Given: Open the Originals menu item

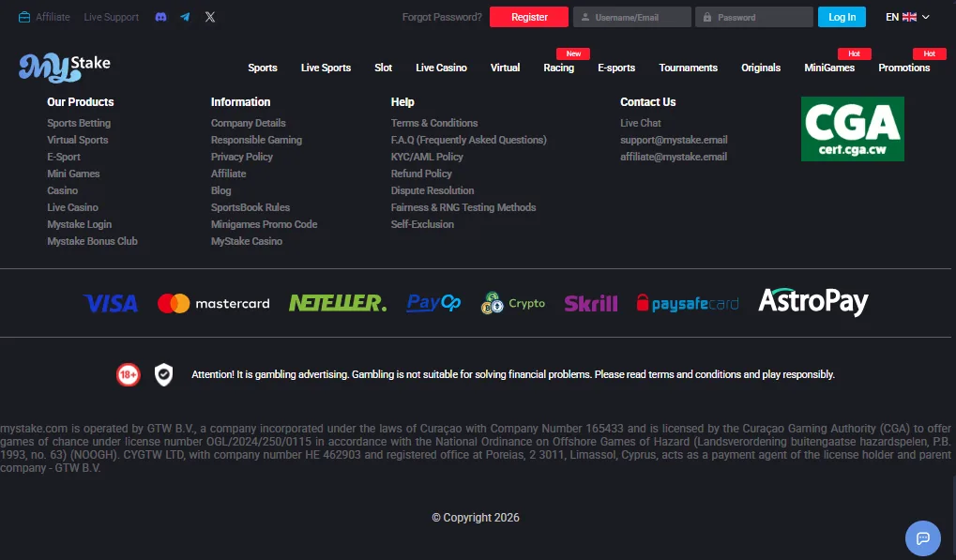Looking at the screenshot, I should click(x=761, y=68).
